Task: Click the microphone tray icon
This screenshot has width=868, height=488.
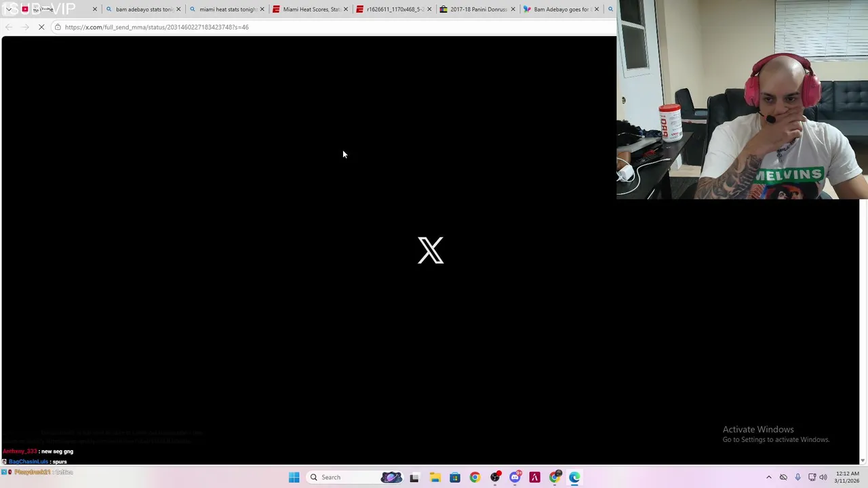Action: 797,477
